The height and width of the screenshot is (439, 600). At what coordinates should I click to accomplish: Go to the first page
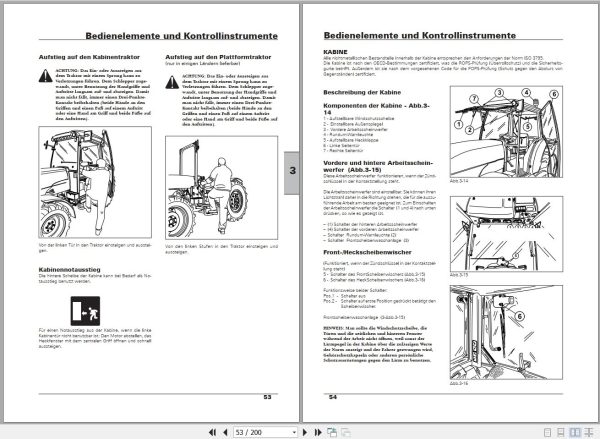(212, 432)
